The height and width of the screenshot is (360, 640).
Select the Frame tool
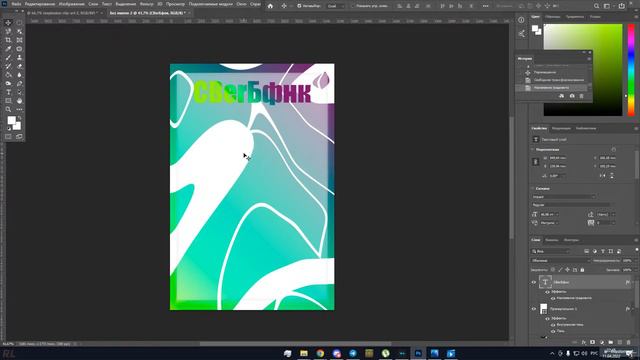pos(19,40)
